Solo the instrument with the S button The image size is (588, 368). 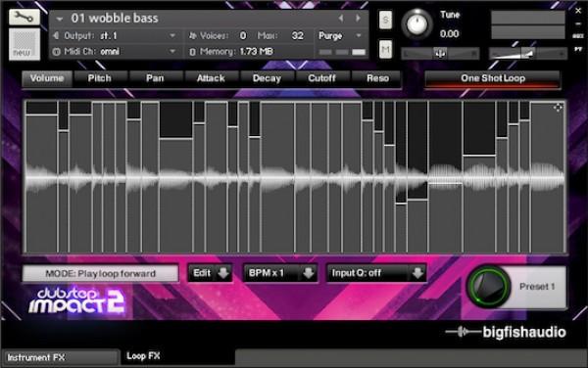click(385, 20)
